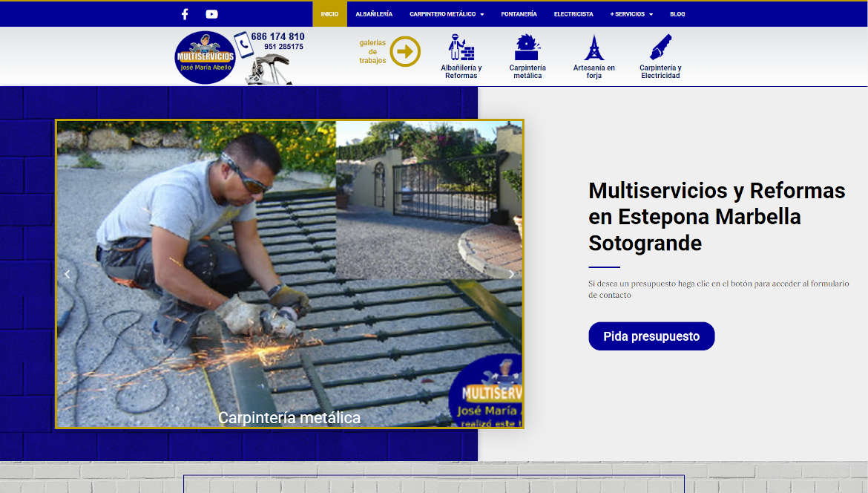The image size is (868, 493).
Task: Open the ELECTRICISTA menu item
Action: coord(573,14)
